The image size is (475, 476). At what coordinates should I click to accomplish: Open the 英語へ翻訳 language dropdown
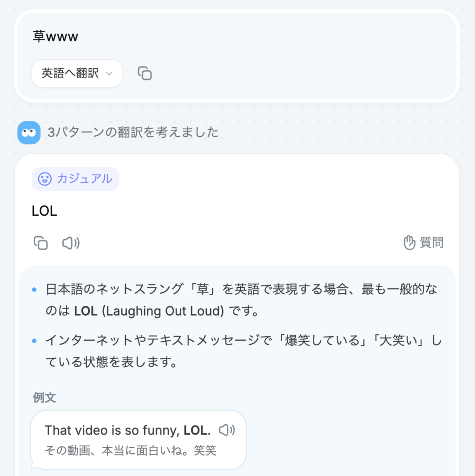(x=77, y=73)
